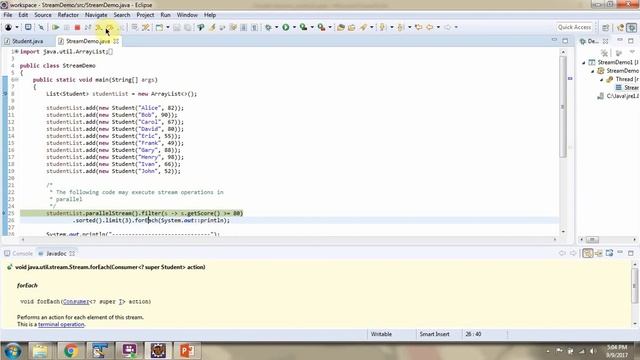Viewport: 640px width, 360px height.
Task: Maximize the editor area
Action: point(565,41)
